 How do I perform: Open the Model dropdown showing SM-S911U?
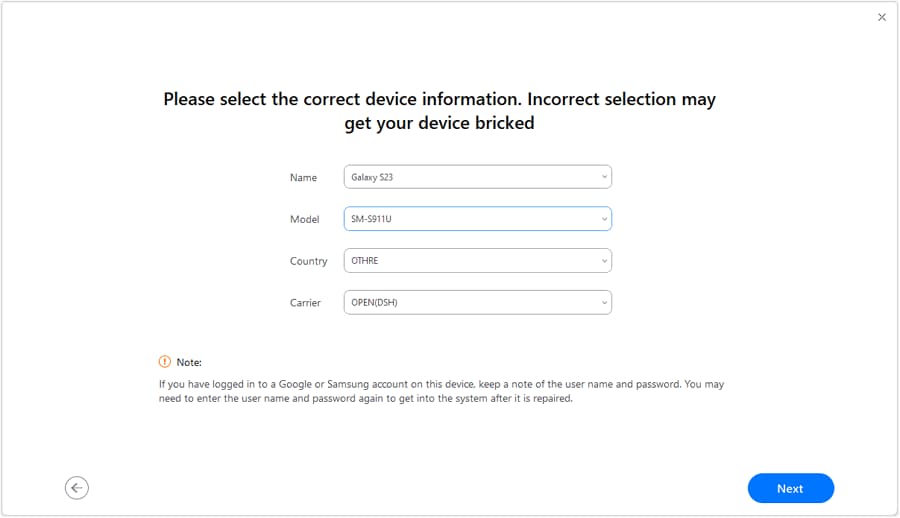(x=478, y=219)
